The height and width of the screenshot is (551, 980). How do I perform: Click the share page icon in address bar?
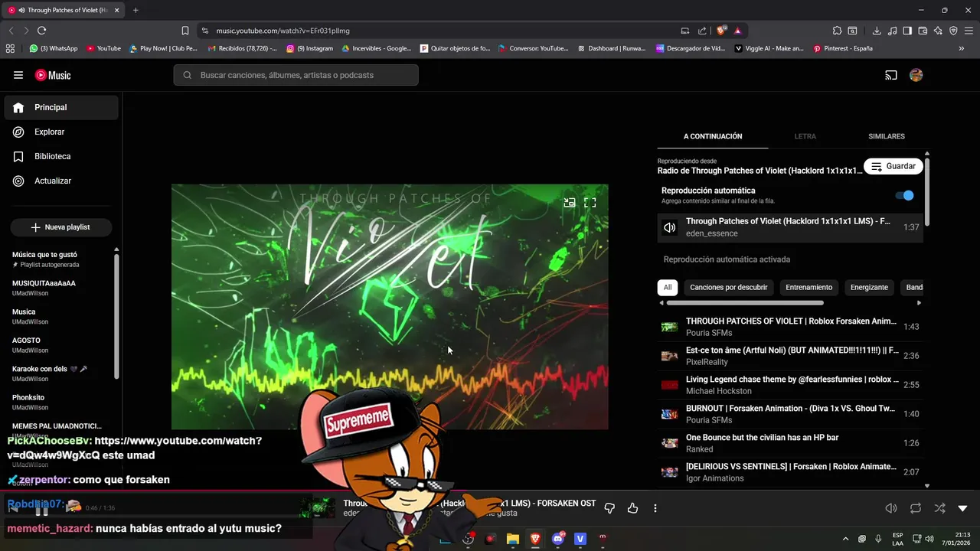pos(702,31)
